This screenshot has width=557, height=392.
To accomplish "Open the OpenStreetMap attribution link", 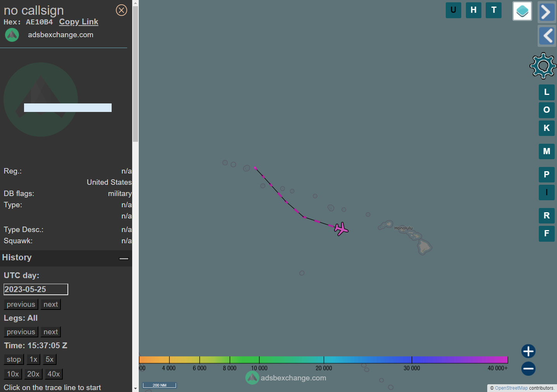I will click(x=511, y=388).
